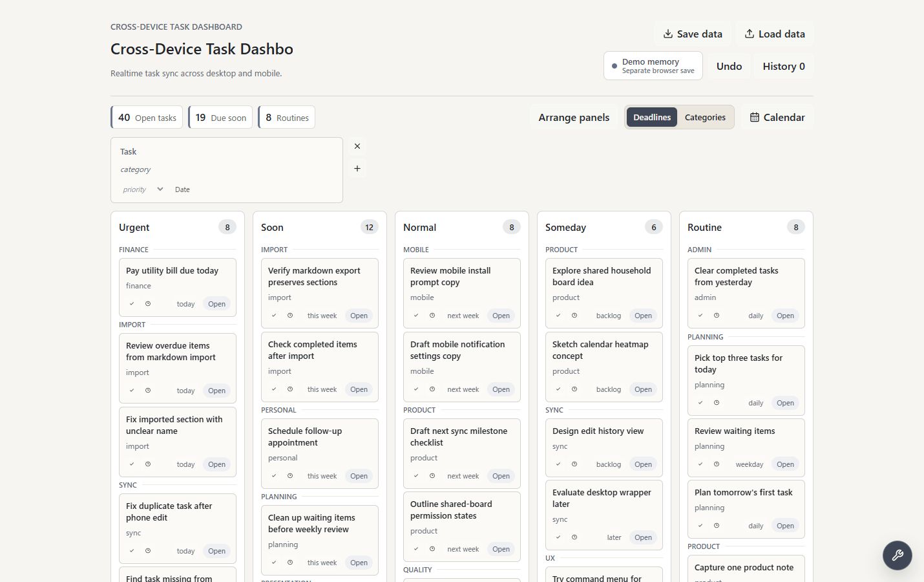The width and height of the screenshot is (924, 582).
Task: Open History 0 panel
Action: [784, 66]
